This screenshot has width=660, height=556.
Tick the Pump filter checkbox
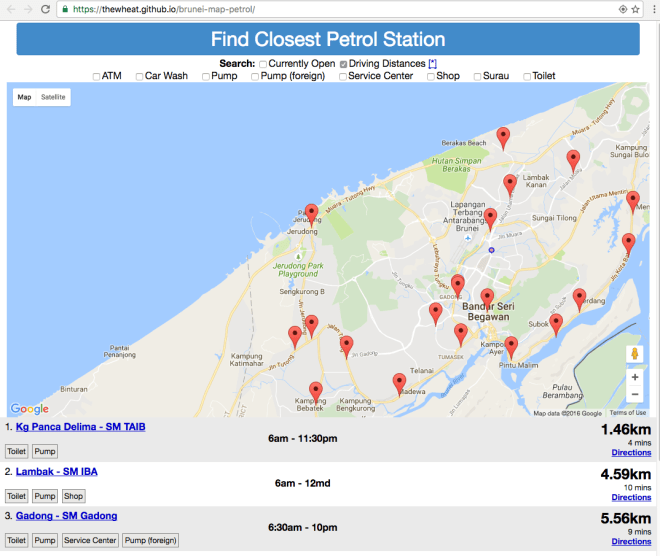point(206,77)
